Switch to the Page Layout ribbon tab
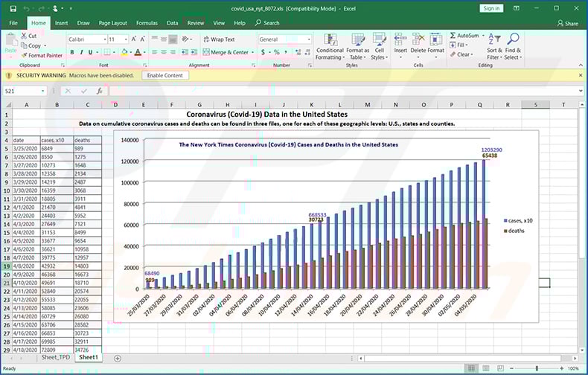588x375 pixels. click(113, 23)
